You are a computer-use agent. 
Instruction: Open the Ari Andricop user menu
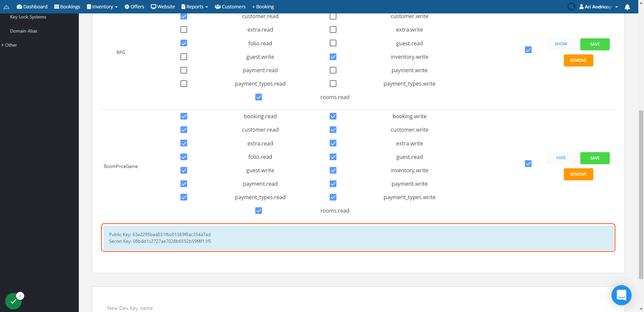click(598, 7)
